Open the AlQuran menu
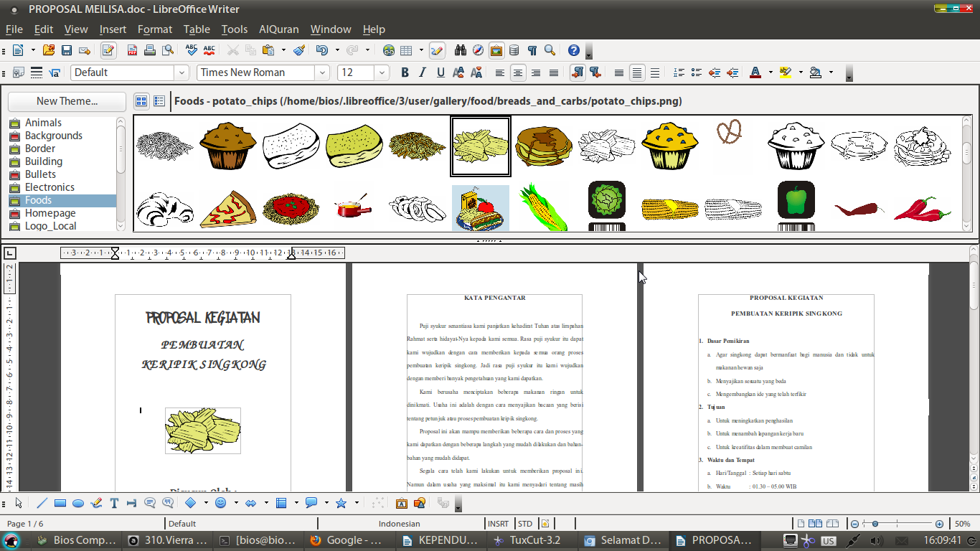The width and height of the screenshot is (980, 551). click(x=281, y=29)
